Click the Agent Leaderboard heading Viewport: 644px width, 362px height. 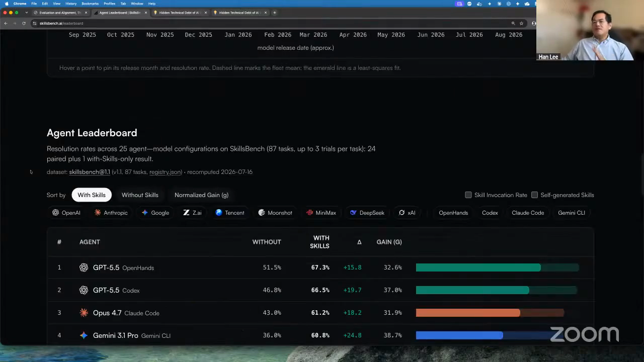[x=92, y=133]
